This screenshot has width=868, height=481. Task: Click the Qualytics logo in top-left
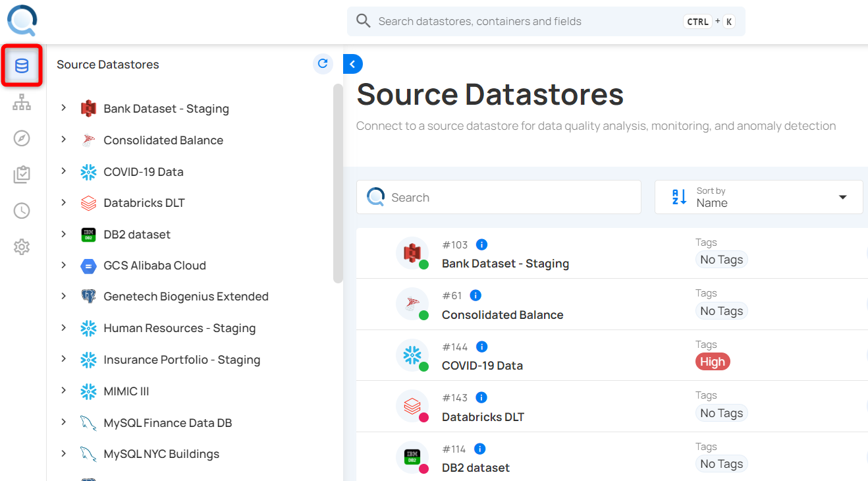click(22, 20)
